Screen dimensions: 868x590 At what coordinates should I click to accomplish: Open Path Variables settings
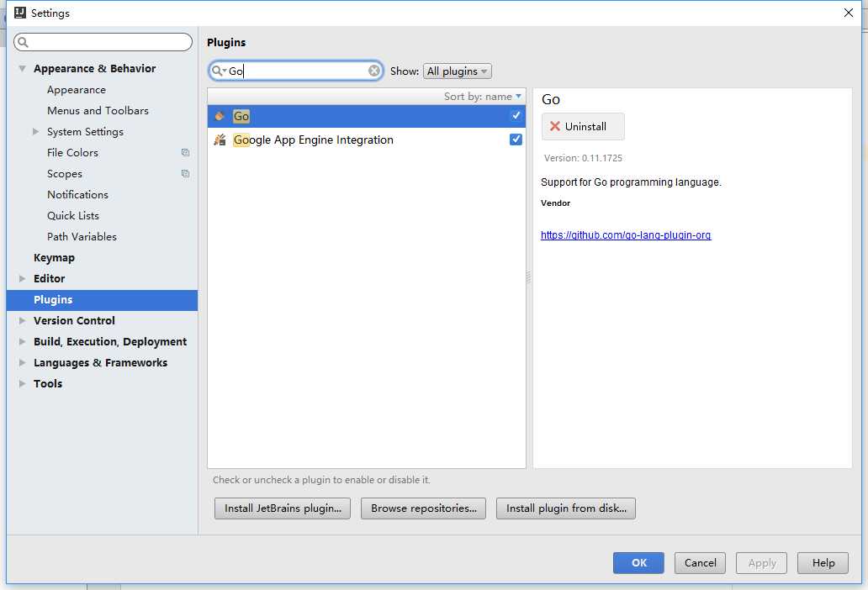coord(82,237)
